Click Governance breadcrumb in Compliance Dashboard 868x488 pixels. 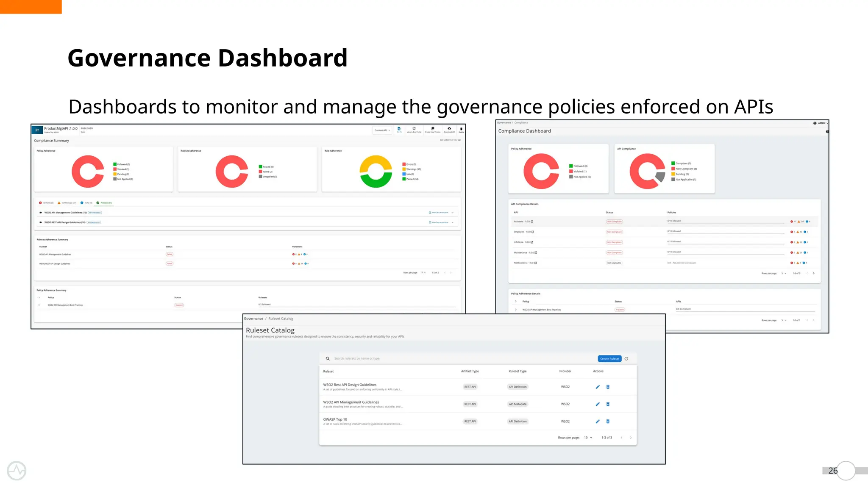pyautogui.click(x=504, y=123)
